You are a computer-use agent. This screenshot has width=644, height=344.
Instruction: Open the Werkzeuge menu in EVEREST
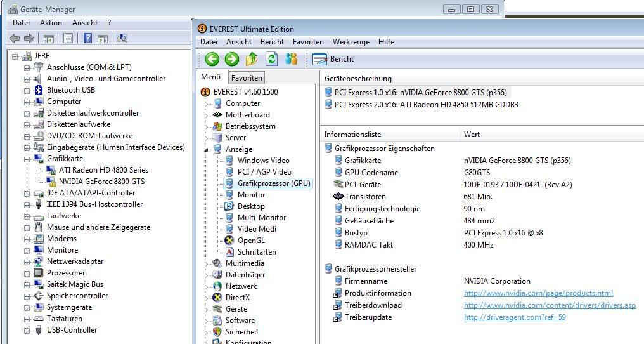pos(351,42)
